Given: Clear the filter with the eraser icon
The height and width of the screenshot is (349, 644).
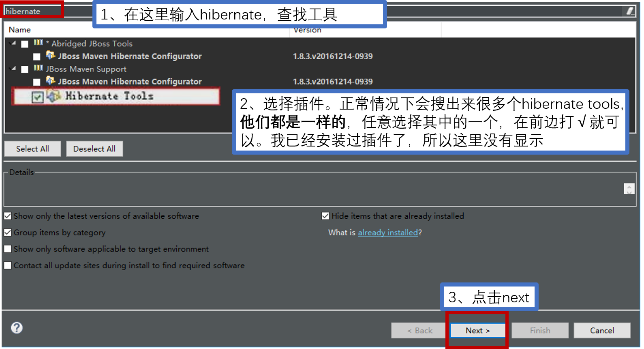Looking at the screenshot, I should [x=630, y=11].
